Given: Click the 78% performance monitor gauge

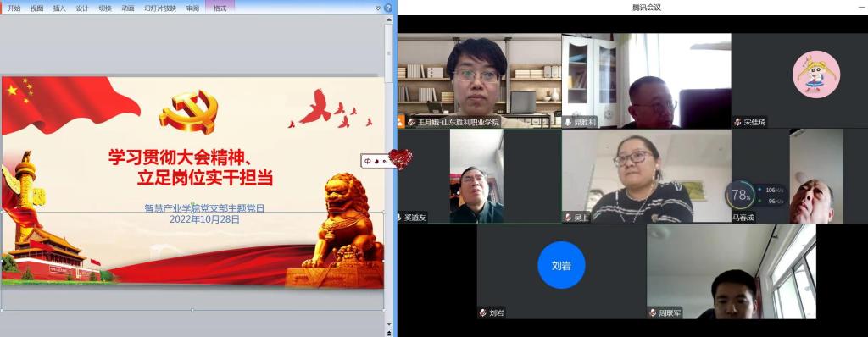Looking at the screenshot, I should (740, 195).
